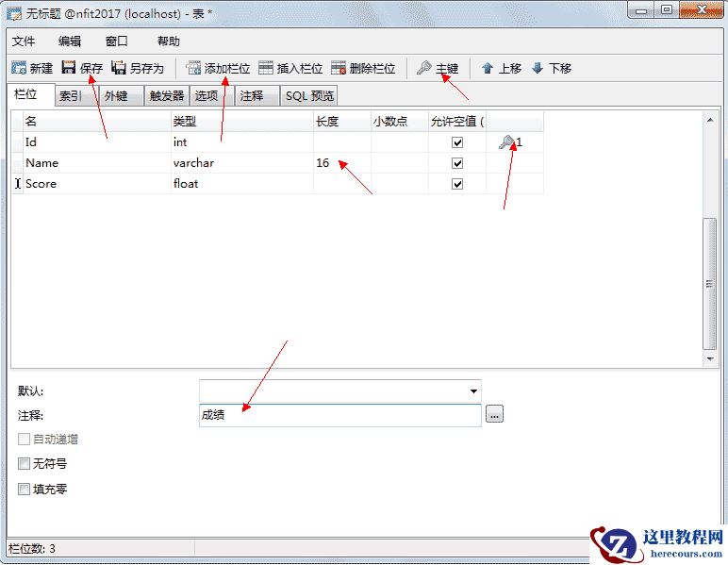Image resolution: width=728 pixels, height=565 pixels.
Task: Click the 添加栏位 (Add Field) icon
Action: click(x=193, y=68)
